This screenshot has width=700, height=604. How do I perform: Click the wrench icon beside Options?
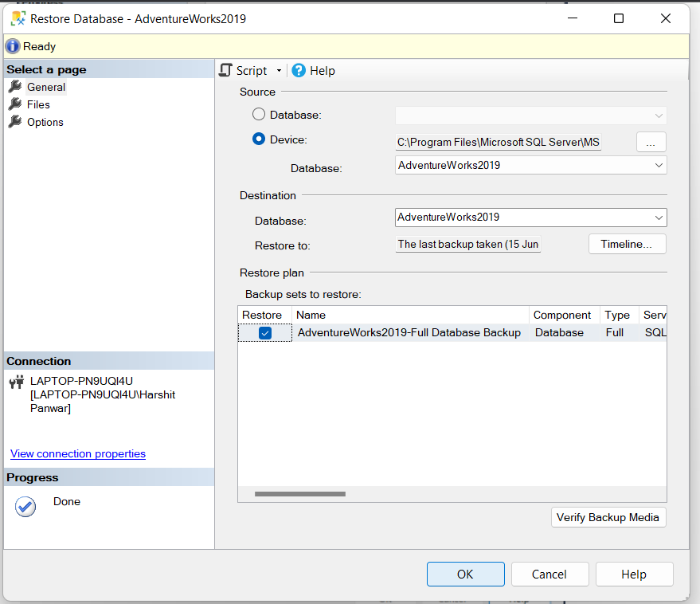pyautogui.click(x=14, y=122)
